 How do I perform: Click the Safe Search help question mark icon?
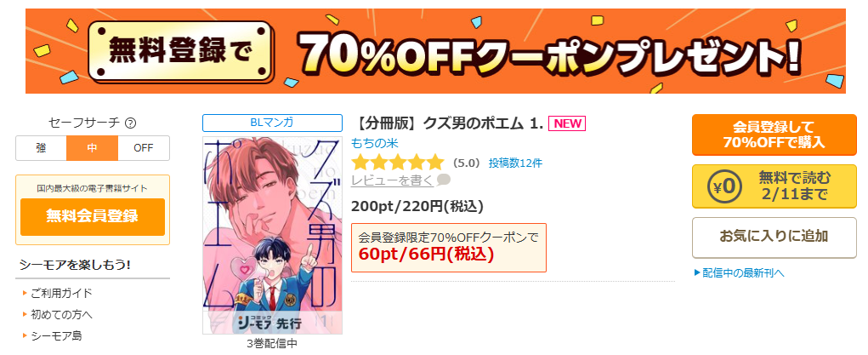tap(131, 123)
